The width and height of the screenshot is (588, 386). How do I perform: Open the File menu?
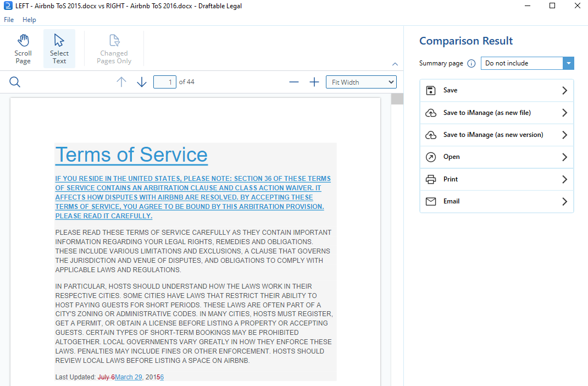(9, 19)
